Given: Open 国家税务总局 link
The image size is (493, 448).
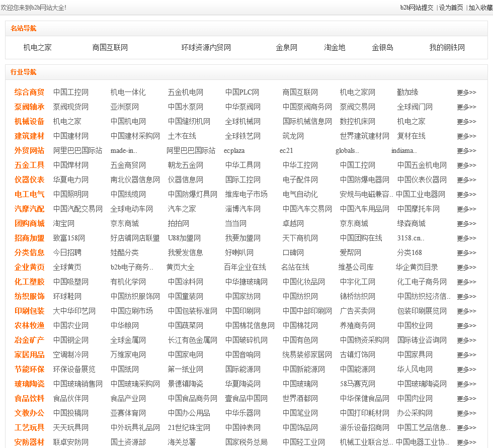Looking at the screenshot, I should [246, 442].
